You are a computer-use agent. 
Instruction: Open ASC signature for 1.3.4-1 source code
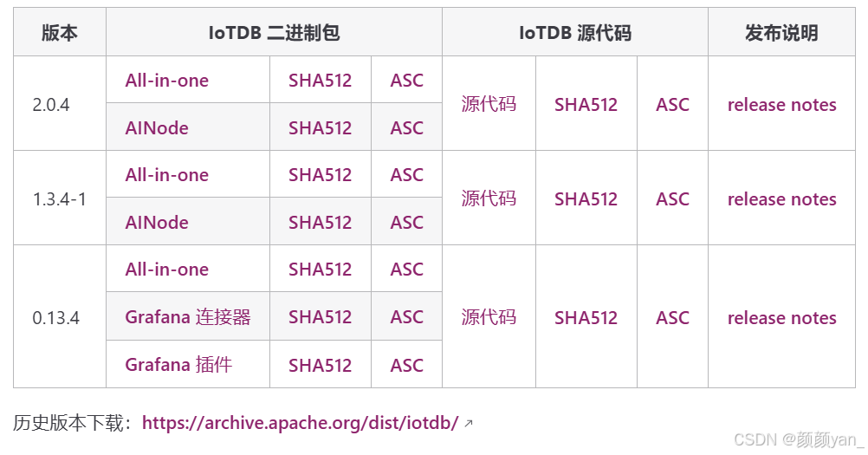pyautogui.click(x=672, y=199)
